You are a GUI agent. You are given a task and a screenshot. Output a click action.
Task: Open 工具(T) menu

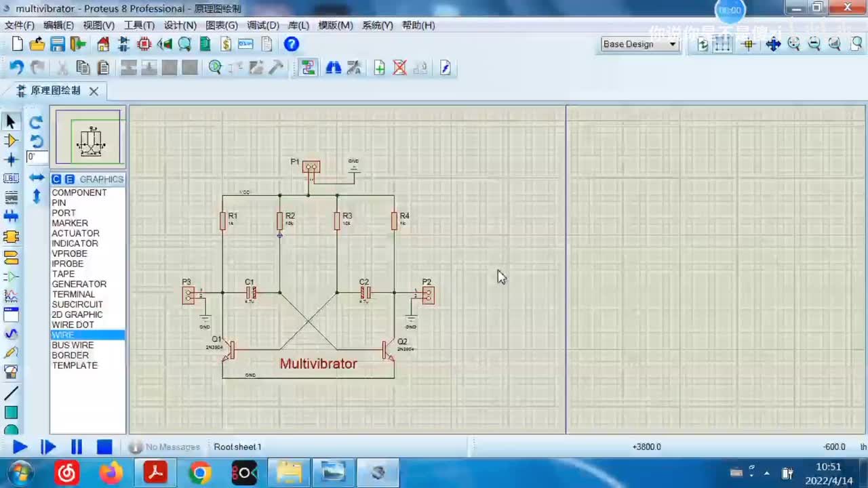[x=139, y=25]
